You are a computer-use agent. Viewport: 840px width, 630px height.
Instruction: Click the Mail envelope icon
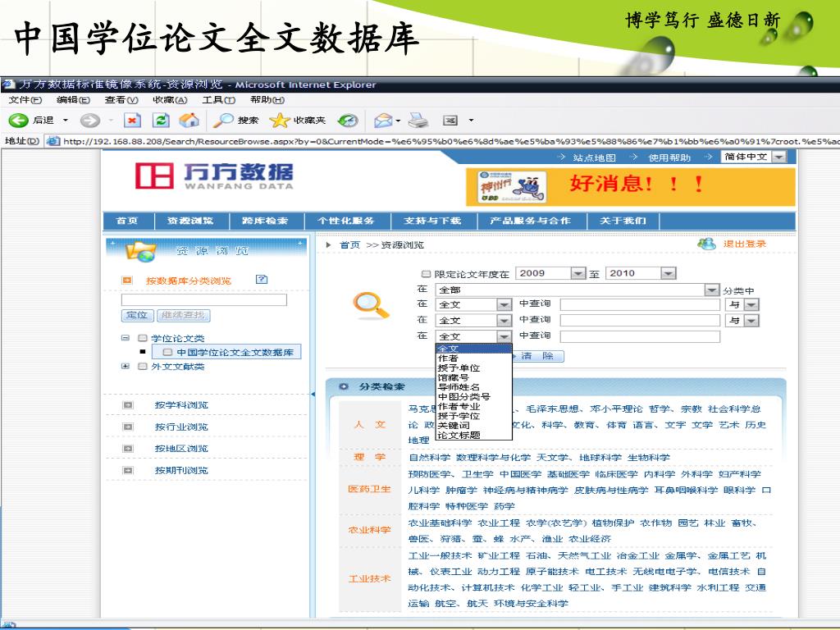[383, 121]
